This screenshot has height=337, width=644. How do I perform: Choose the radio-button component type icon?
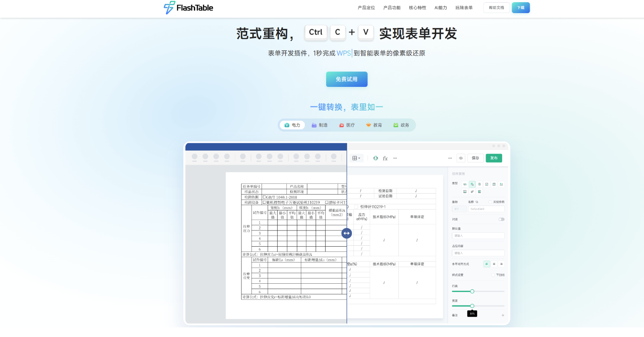click(x=479, y=184)
